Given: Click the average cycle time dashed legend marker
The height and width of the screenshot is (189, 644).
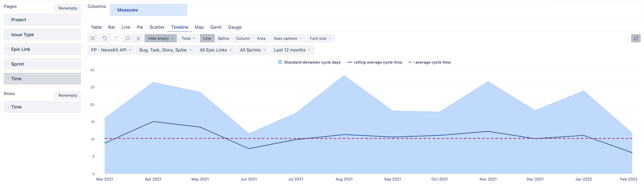Looking at the screenshot, I should tap(411, 62).
